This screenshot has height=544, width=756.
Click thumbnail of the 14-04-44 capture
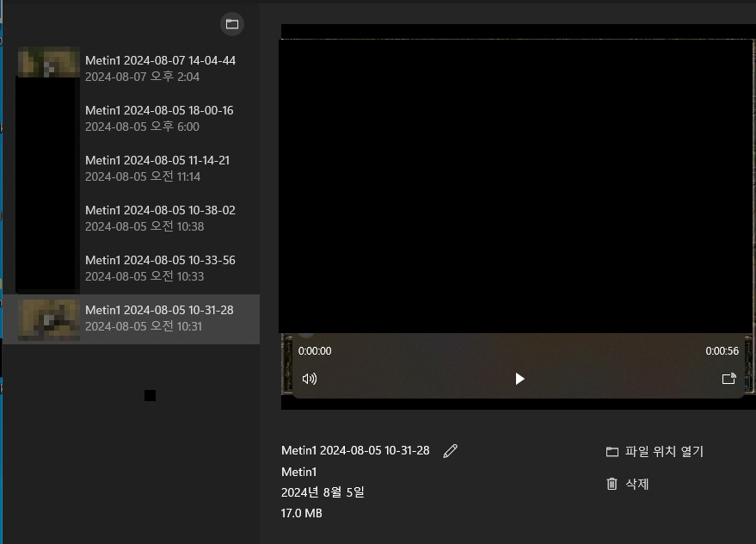click(49, 62)
